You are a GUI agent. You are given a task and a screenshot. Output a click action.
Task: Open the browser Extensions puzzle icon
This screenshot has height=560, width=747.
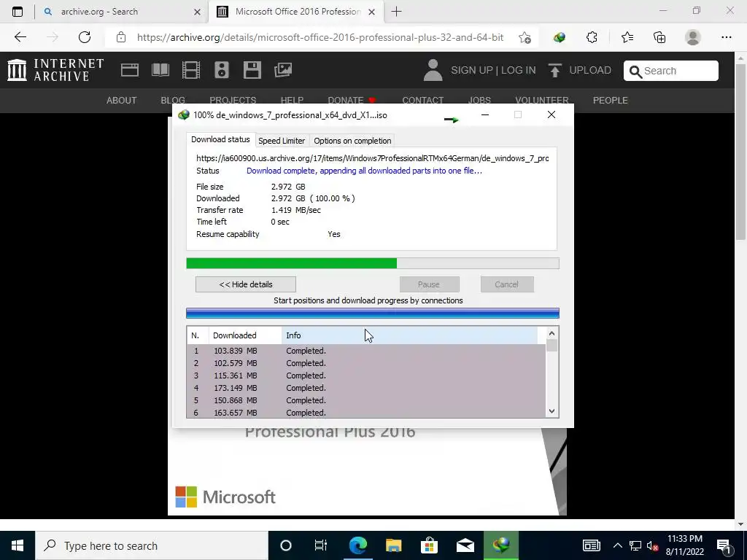(592, 37)
